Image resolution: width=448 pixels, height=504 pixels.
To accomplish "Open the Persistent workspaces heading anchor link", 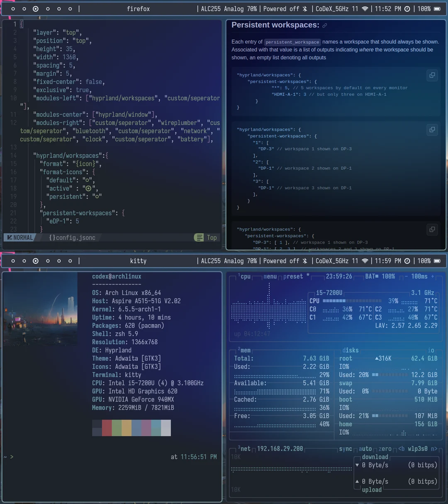I will click(324, 25).
